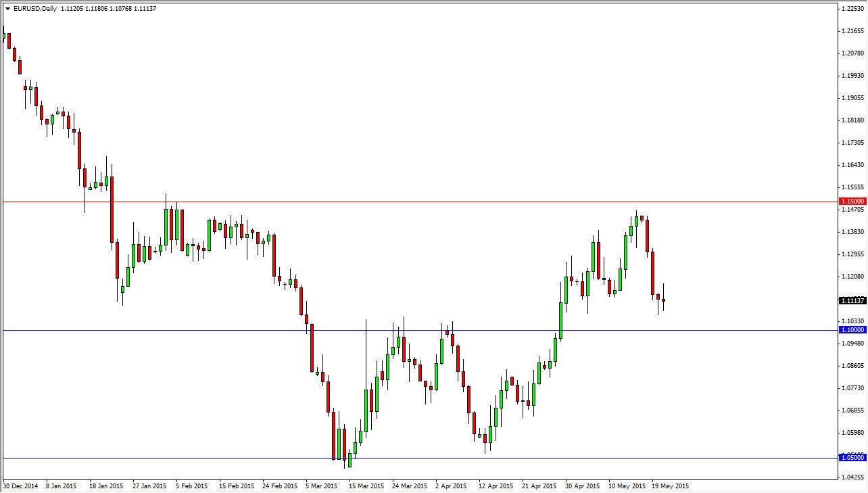Select the blue 1.10000 price tag
The width and height of the screenshot is (868, 493).
point(852,330)
